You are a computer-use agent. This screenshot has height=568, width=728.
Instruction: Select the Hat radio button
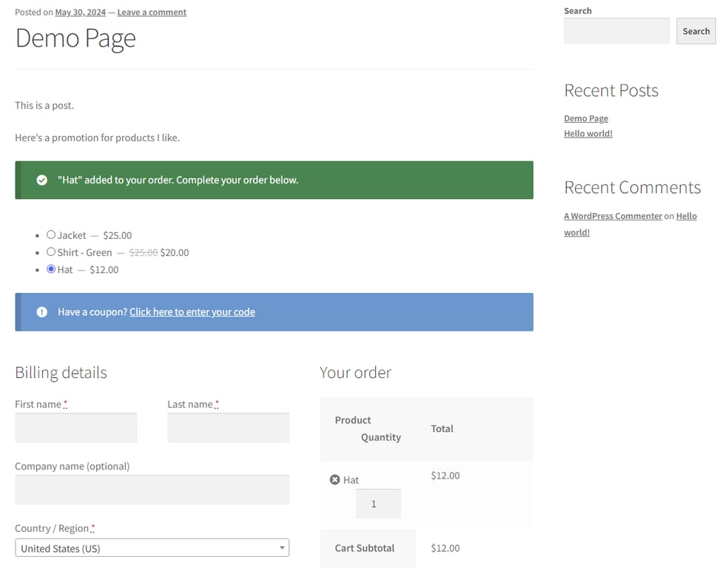coord(51,269)
